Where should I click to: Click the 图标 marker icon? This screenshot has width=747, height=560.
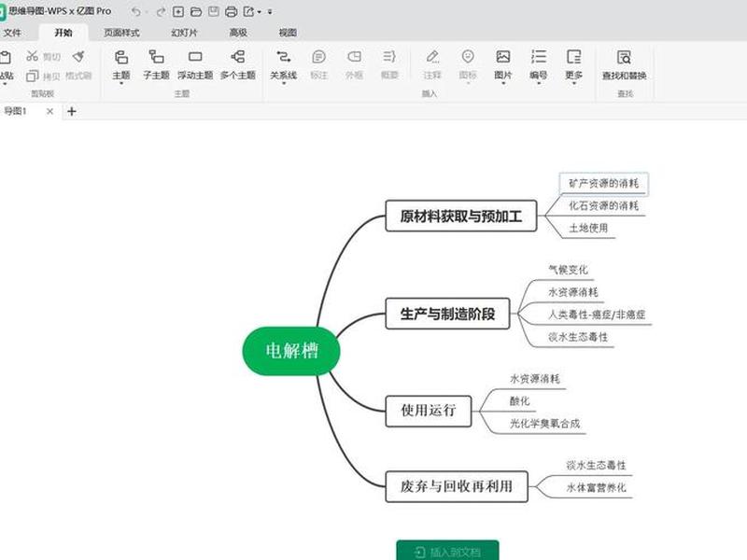tap(468, 57)
